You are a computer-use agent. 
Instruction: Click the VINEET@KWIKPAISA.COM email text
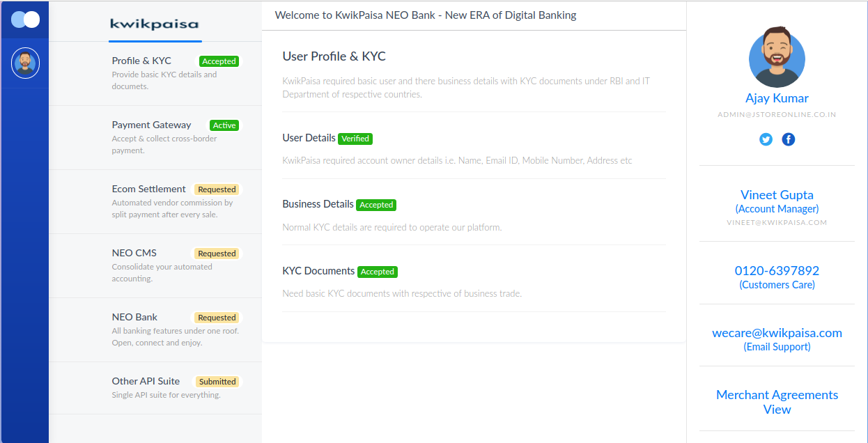pos(777,223)
